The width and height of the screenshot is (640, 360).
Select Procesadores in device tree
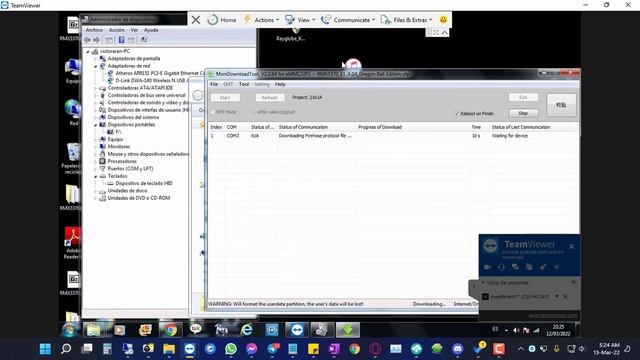point(122,161)
